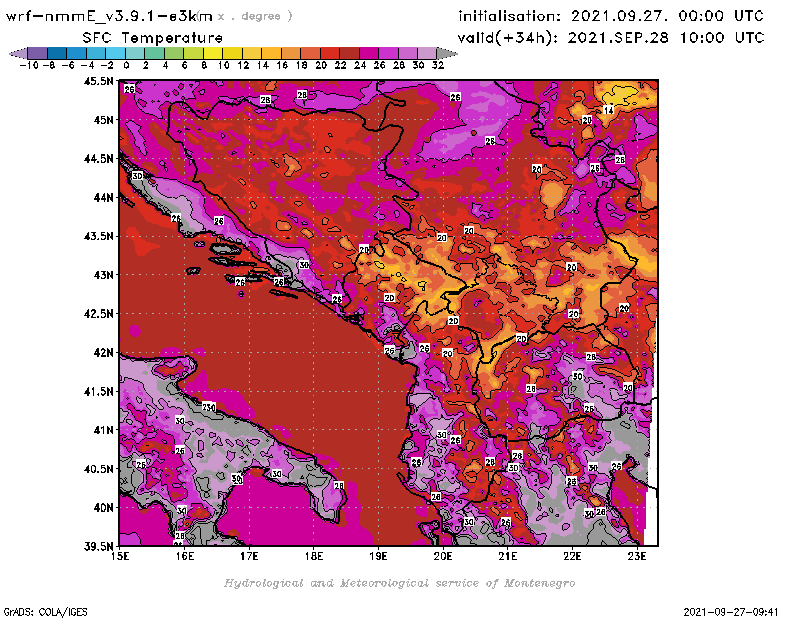
Task: Click the '17E' longitude axis label
Action: [249, 556]
